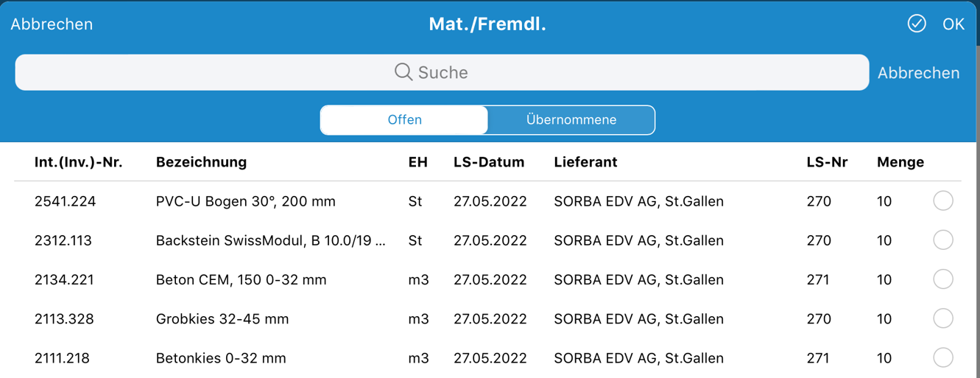980x378 pixels.
Task: Click the LS-Nr column header
Action: point(827,162)
